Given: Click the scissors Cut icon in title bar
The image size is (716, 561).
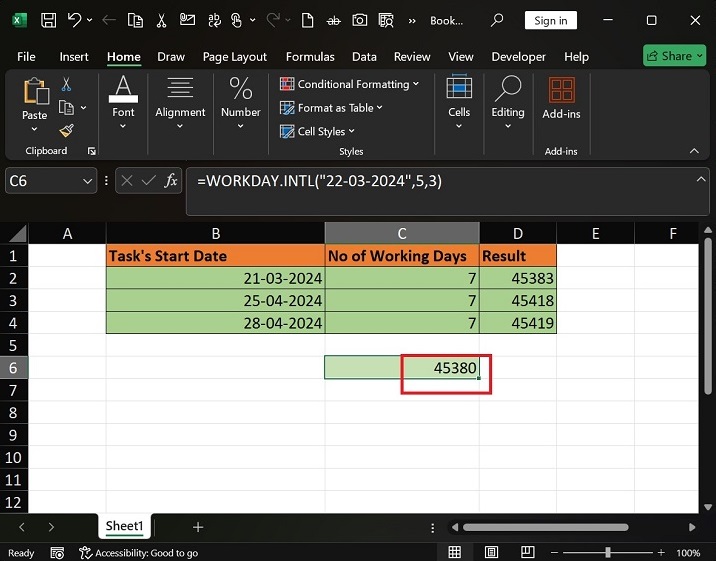Looking at the screenshot, I should point(161,21).
